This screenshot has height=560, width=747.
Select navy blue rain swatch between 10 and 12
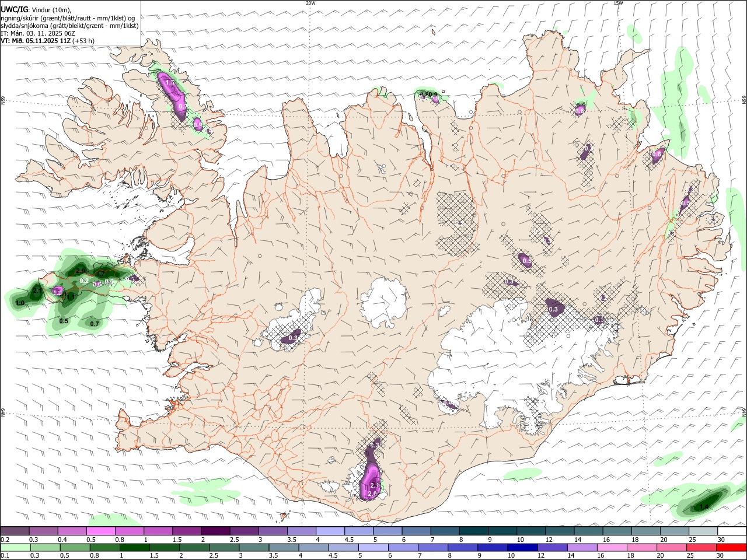522,547
